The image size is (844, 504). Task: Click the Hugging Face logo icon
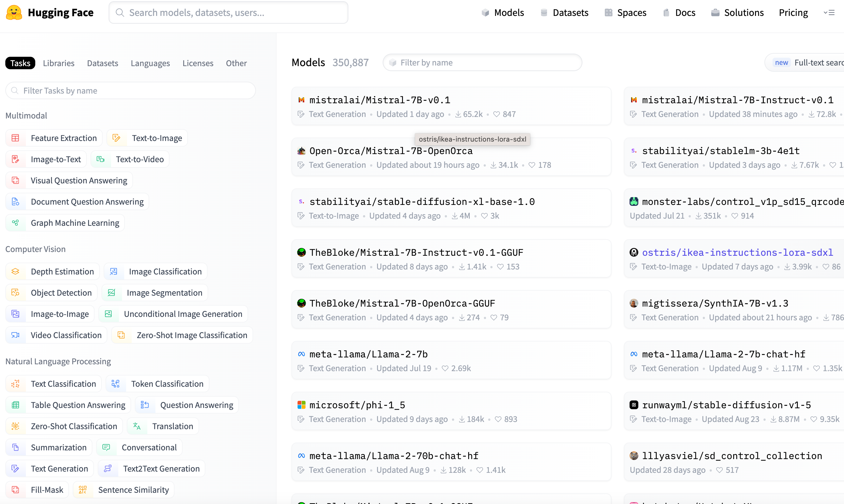14,12
